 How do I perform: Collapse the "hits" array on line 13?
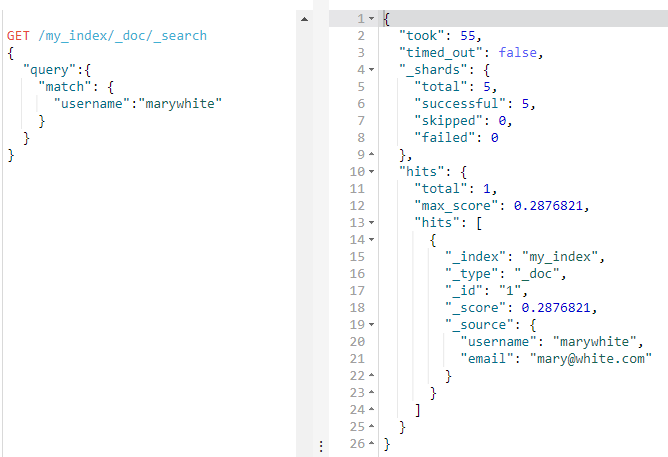(371, 223)
